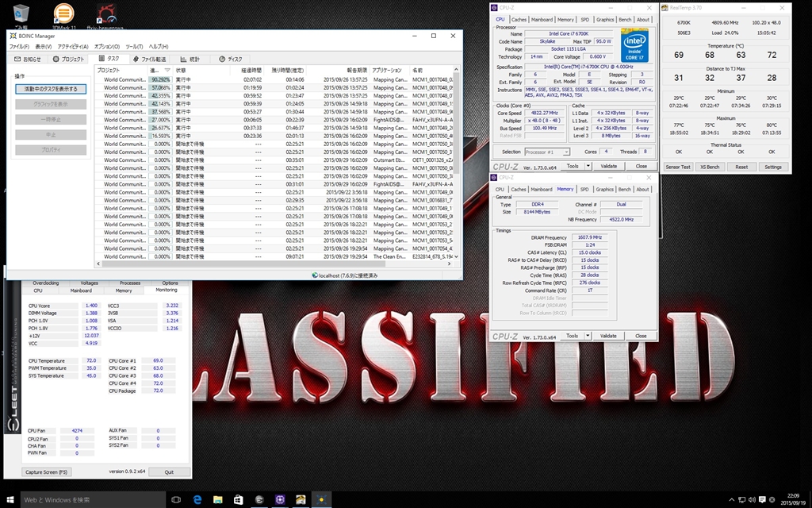Click Validate in the upper CPU-Z window
The height and width of the screenshot is (508, 812).
(608, 166)
